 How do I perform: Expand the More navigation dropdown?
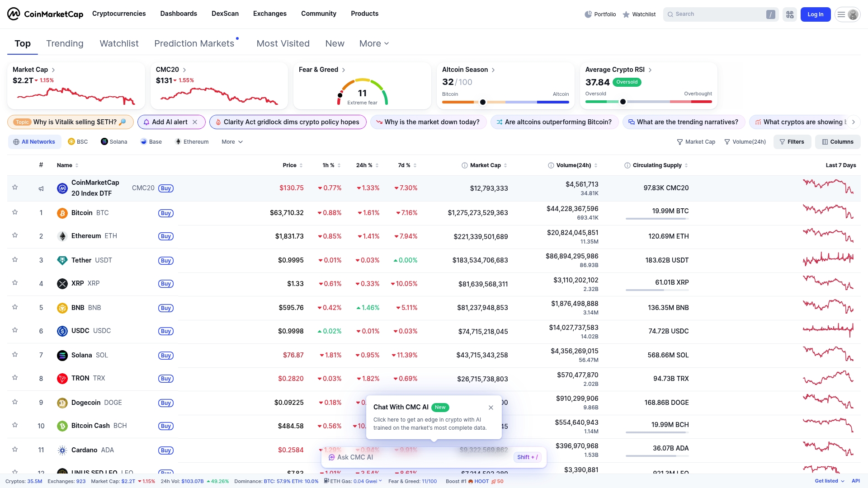(x=374, y=43)
